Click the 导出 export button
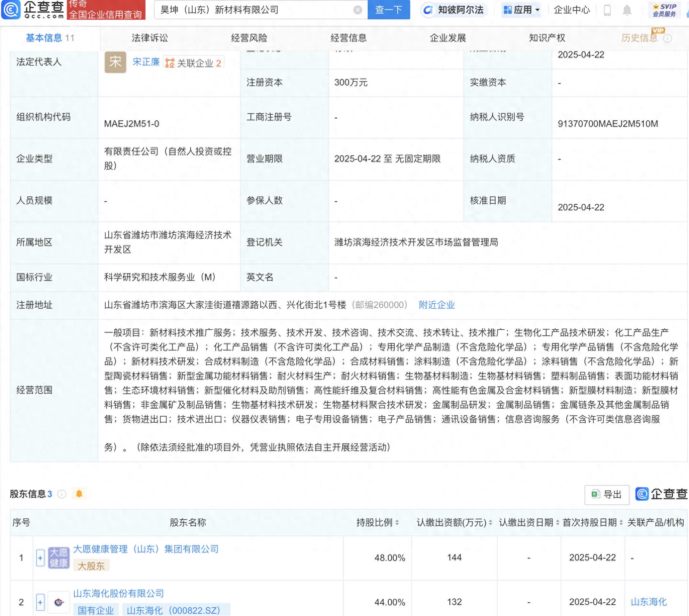The width and height of the screenshot is (689, 616). (x=607, y=494)
